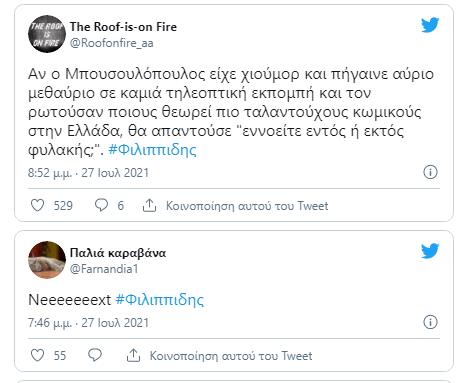
Task: Click The Roof-is-on Fire display name
Action: point(123,27)
